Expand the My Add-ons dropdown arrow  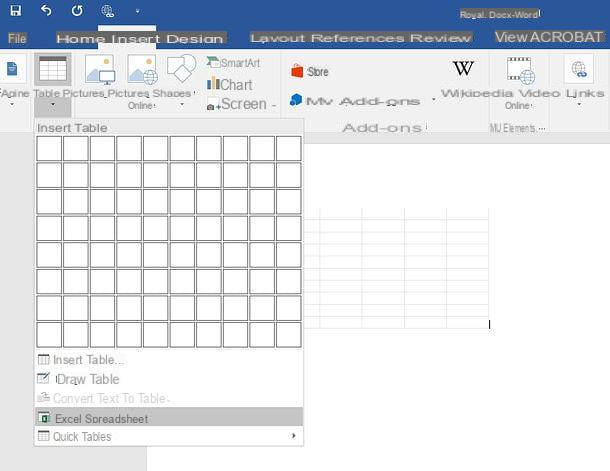point(434,100)
